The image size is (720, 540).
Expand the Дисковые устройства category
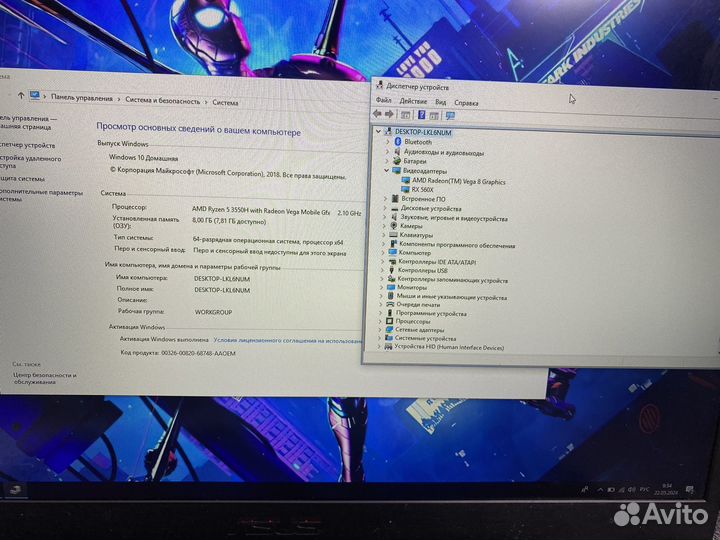tap(385, 208)
